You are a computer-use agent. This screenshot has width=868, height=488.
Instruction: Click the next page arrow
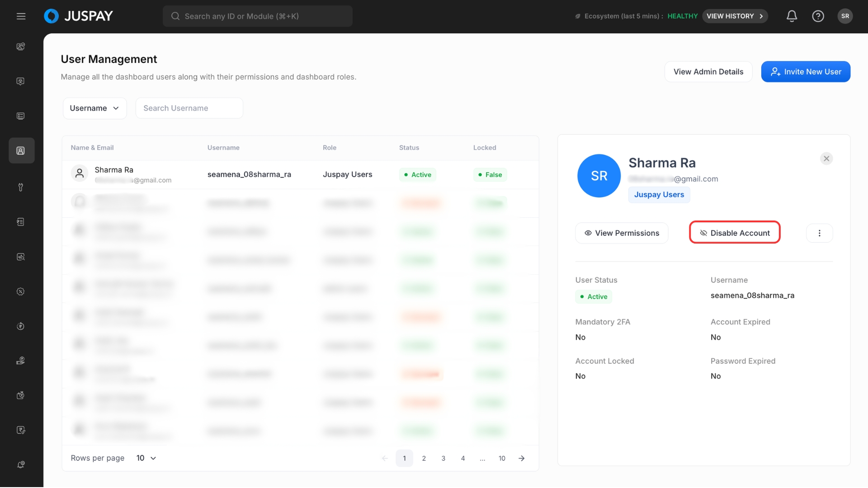521,459
